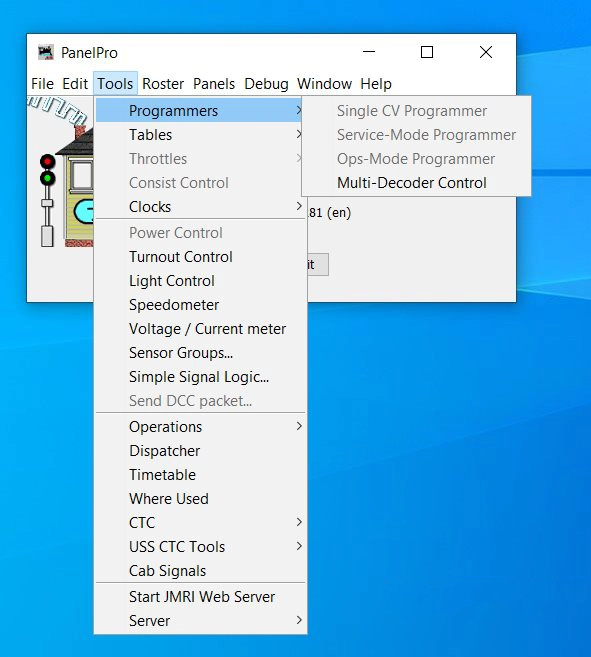Open Cab Signals

[200, 571]
